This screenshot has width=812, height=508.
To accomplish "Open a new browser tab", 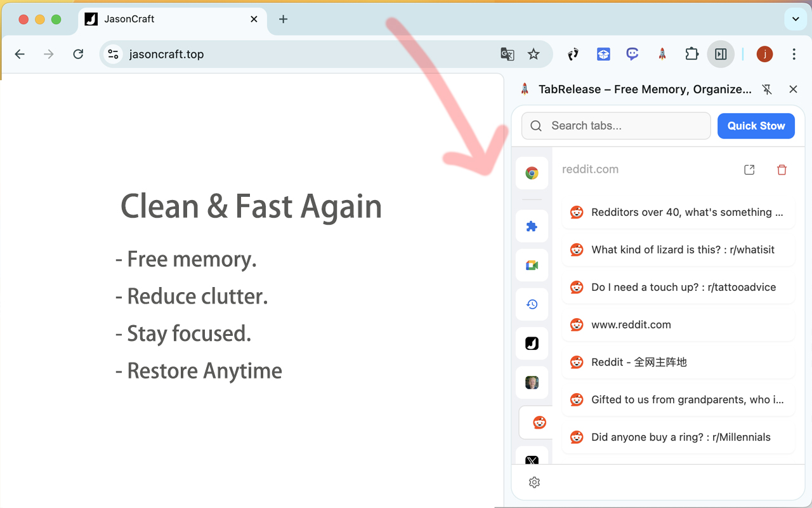I will tap(283, 20).
